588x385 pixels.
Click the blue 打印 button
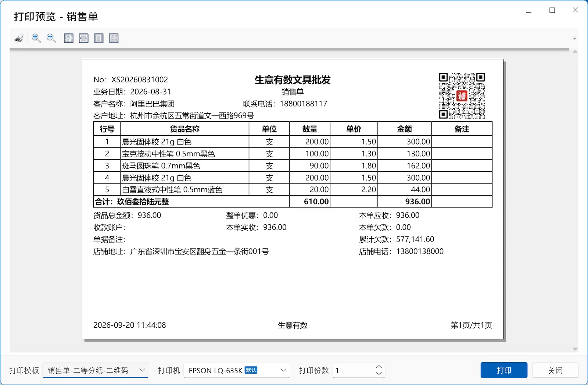click(504, 370)
